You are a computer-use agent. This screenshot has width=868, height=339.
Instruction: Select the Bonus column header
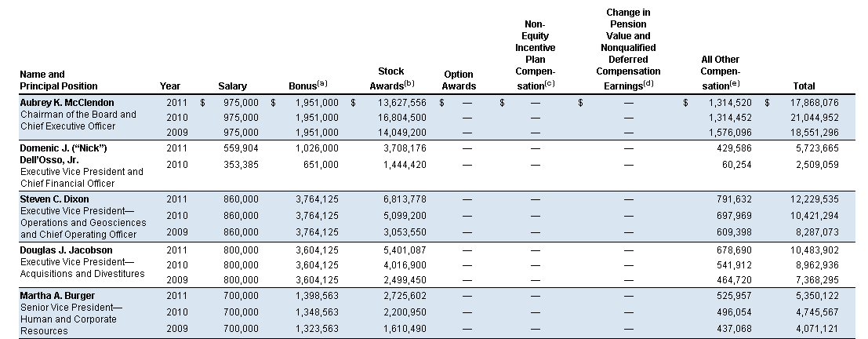pos(308,86)
